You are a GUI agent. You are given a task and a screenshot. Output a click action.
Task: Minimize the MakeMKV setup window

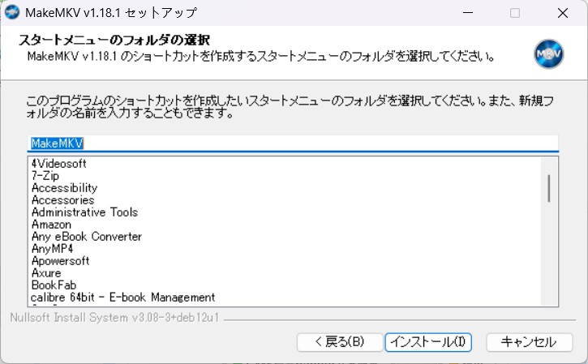(x=468, y=13)
